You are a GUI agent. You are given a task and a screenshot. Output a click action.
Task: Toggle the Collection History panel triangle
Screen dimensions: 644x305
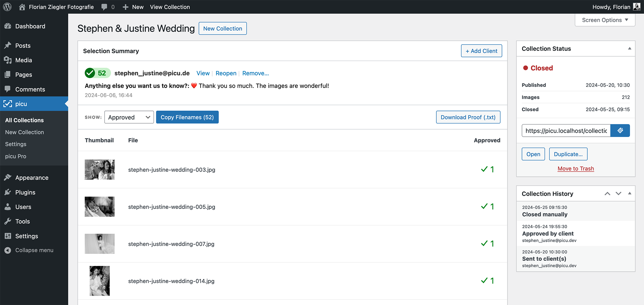click(630, 193)
